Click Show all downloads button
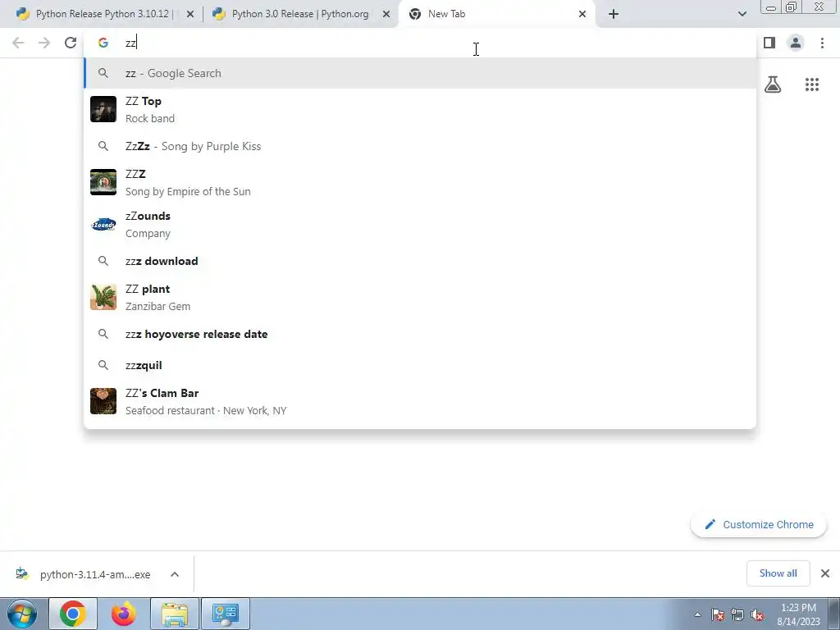The height and width of the screenshot is (630, 840). (778, 573)
